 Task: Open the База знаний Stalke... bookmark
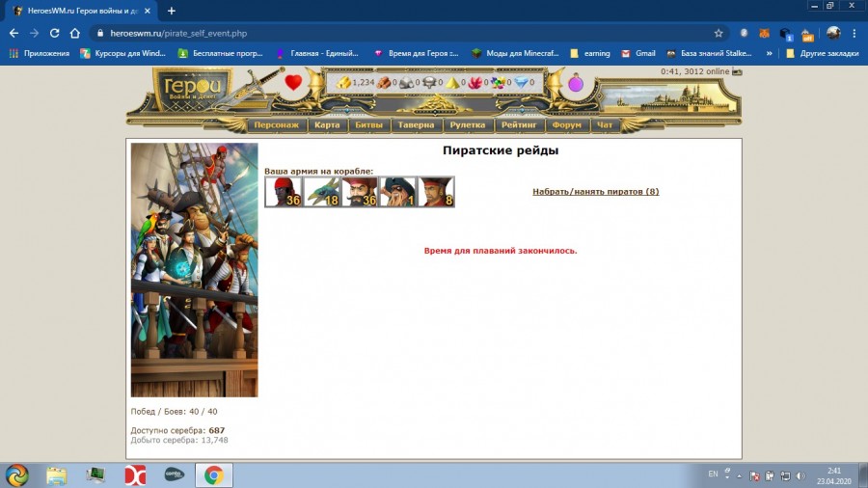pos(709,53)
